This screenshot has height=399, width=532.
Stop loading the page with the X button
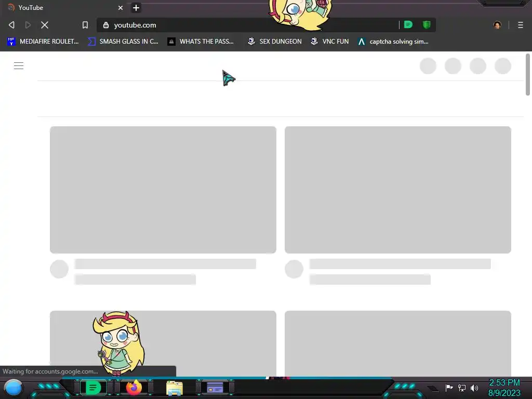pos(45,25)
